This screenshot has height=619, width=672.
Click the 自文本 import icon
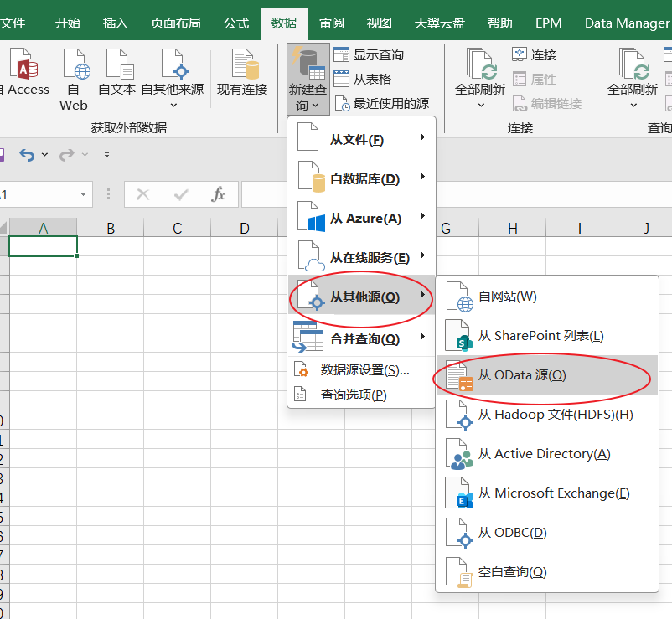[x=117, y=67]
